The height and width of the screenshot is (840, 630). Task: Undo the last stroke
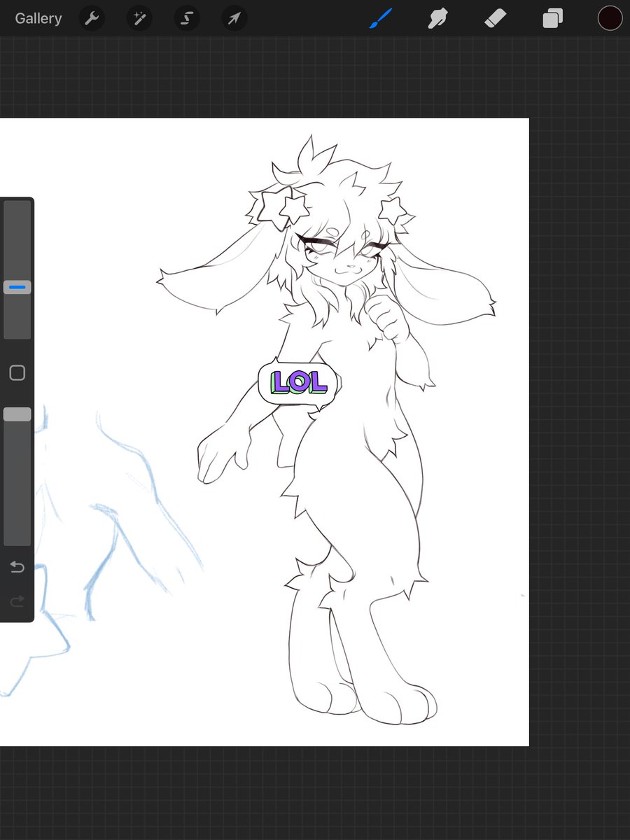point(17,566)
